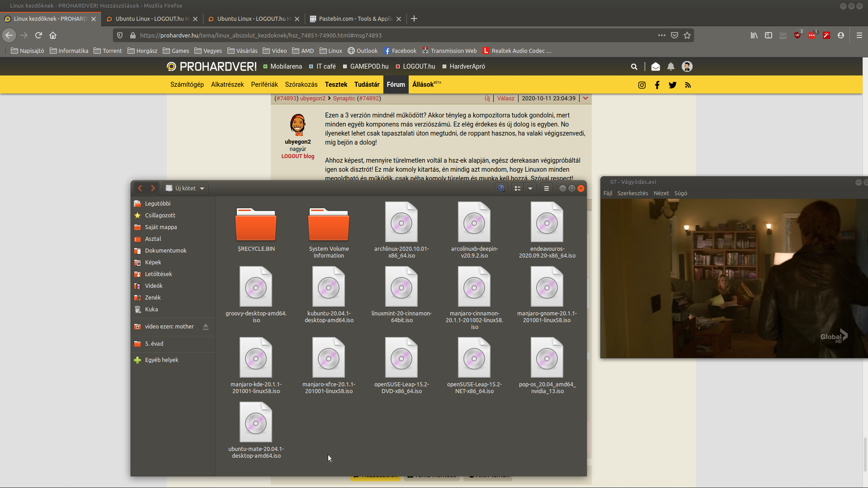Open Prohardver user profile avatar
The height and width of the screenshot is (488, 868).
pyautogui.click(x=687, y=66)
